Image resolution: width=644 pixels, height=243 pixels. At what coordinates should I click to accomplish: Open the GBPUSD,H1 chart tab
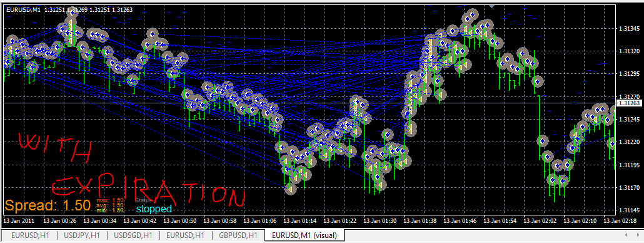[238, 235]
